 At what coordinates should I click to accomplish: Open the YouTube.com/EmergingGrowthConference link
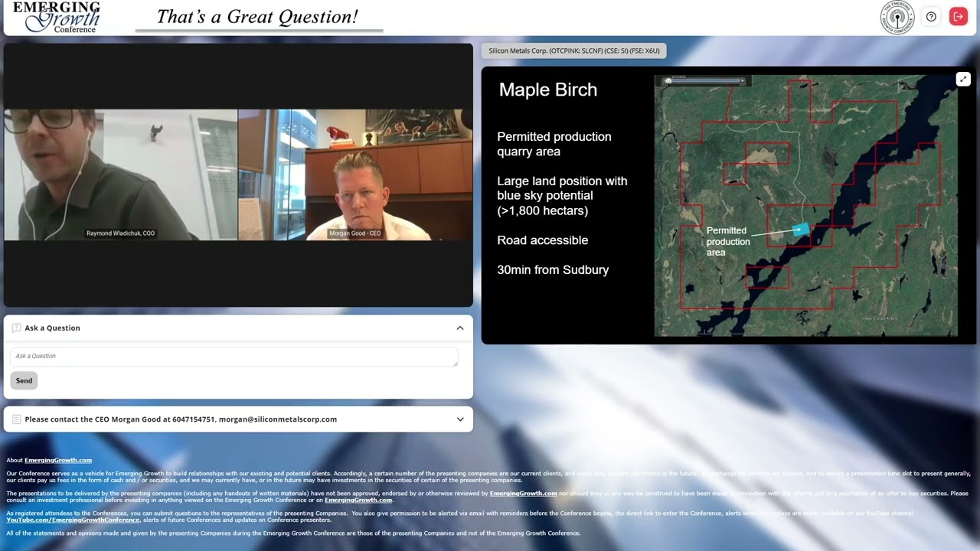pyautogui.click(x=73, y=520)
